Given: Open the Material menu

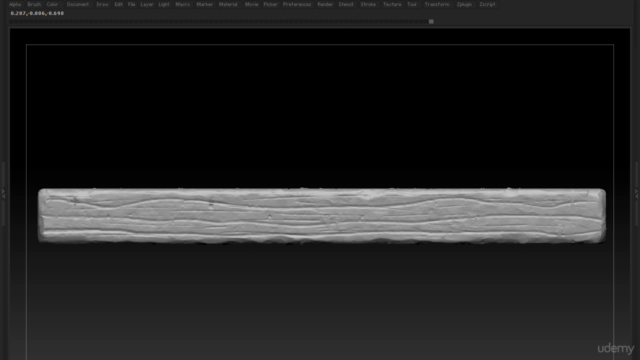Looking at the screenshot, I should (228, 4).
